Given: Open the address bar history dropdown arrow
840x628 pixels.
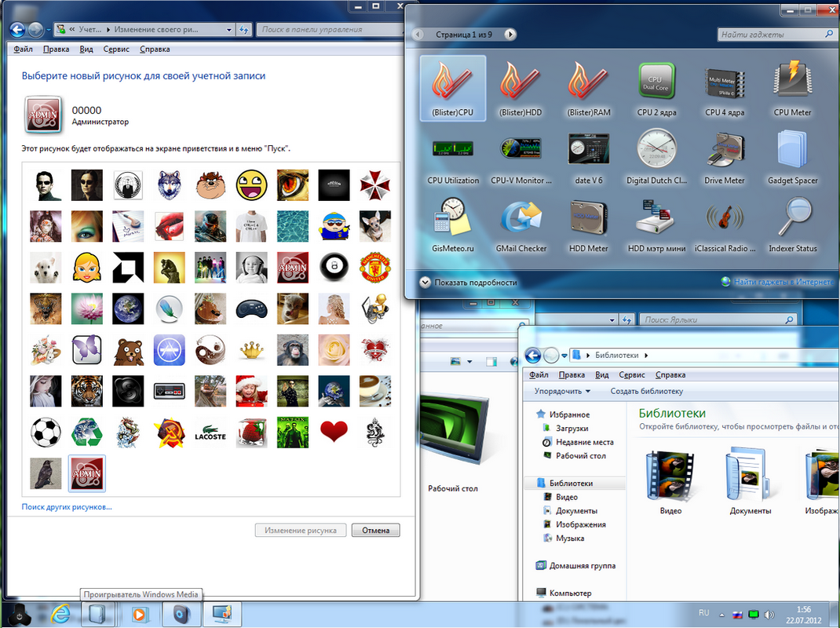Looking at the screenshot, I should click(x=229, y=30).
